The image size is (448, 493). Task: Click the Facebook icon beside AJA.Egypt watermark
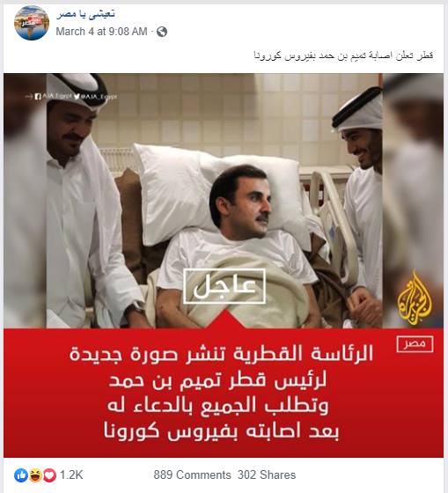pos(38,97)
